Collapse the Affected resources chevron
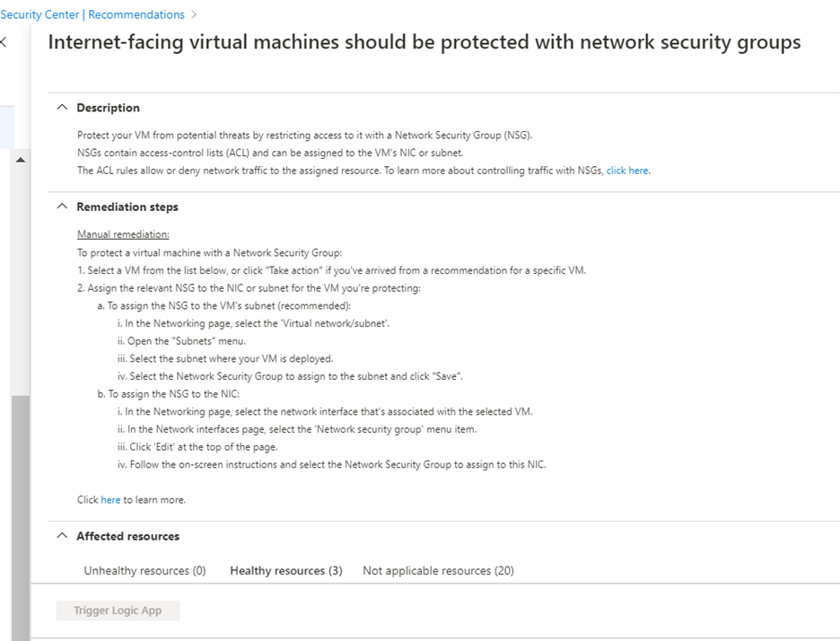Viewport: 840px width, 641px height. point(61,536)
